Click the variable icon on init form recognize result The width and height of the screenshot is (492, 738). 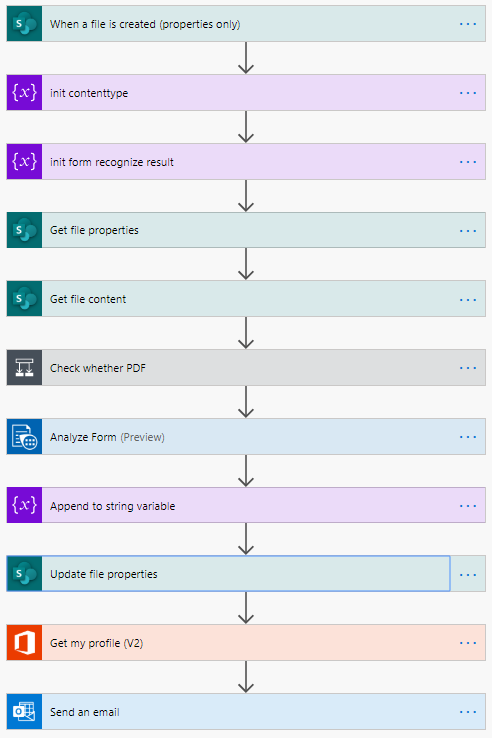pyautogui.click(x=24, y=161)
